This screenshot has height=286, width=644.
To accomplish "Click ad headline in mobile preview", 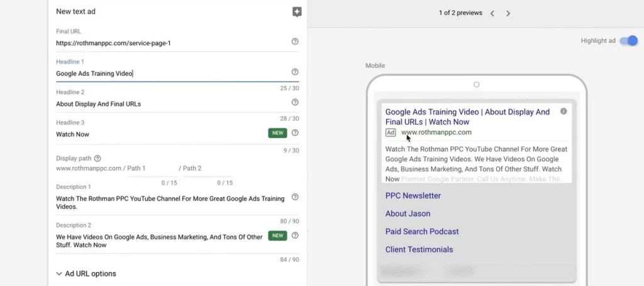I will click(467, 117).
